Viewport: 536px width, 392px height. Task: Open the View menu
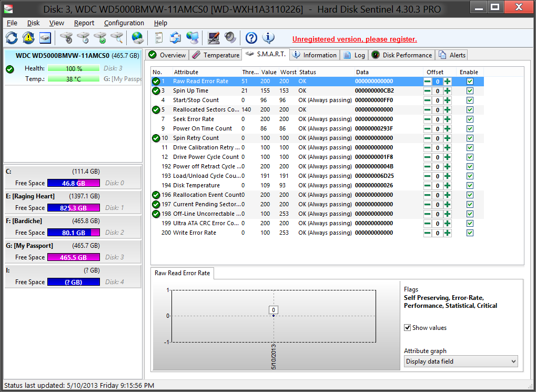pos(57,23)
